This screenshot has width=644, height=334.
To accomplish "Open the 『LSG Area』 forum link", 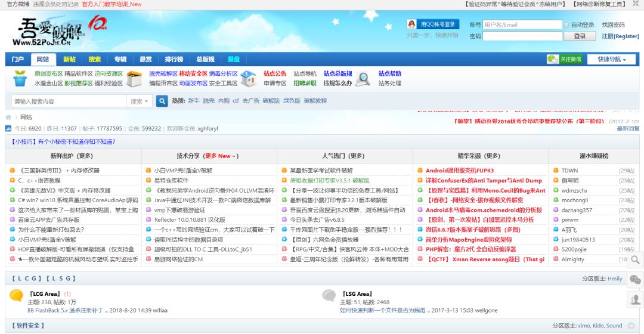I will (357, 293).
